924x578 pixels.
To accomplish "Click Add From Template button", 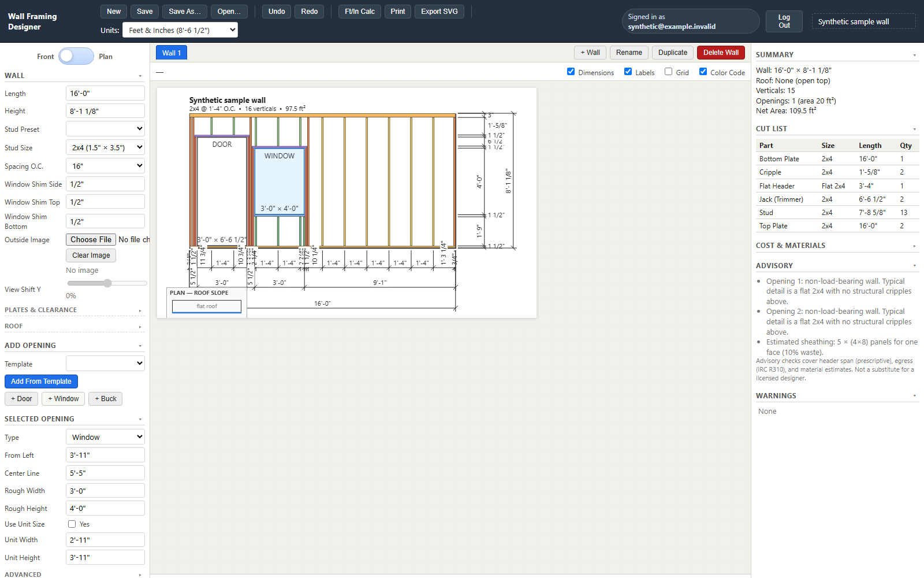I will (41, 381).
